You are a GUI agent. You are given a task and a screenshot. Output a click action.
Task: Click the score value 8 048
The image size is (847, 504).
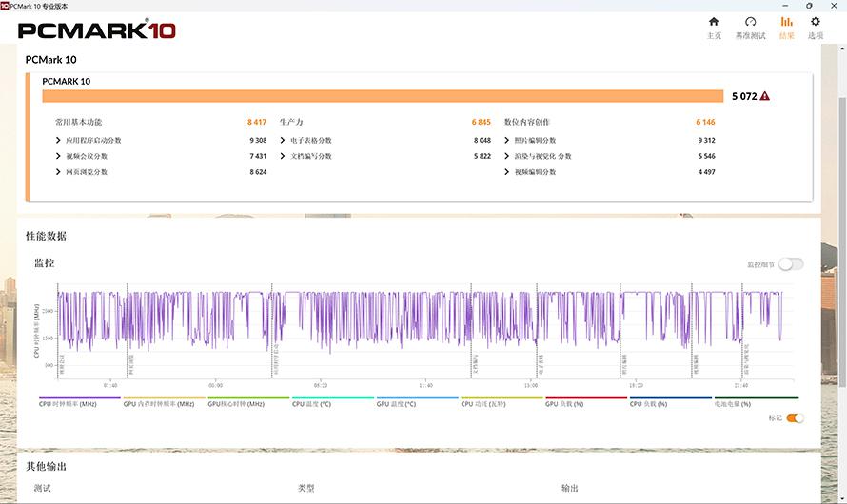pos(483,141)
